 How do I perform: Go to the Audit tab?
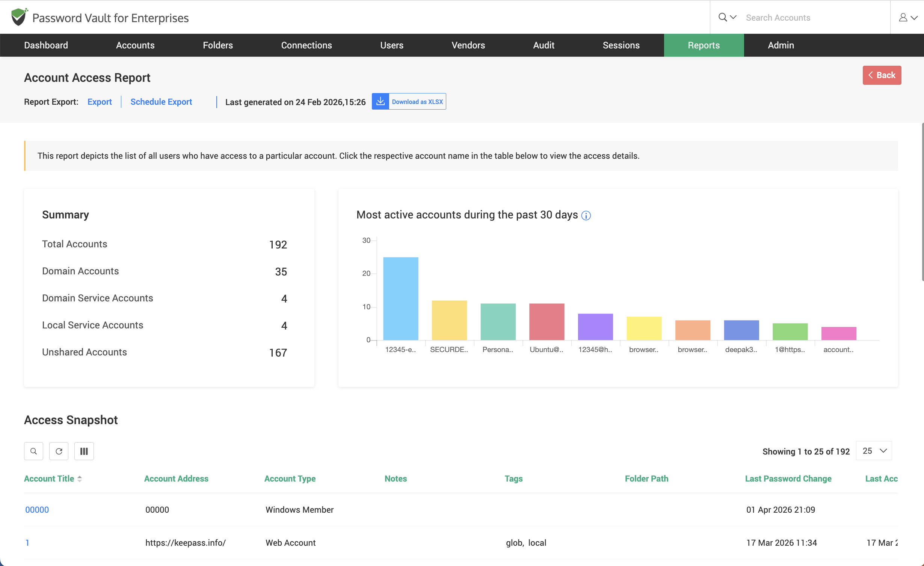544,45
